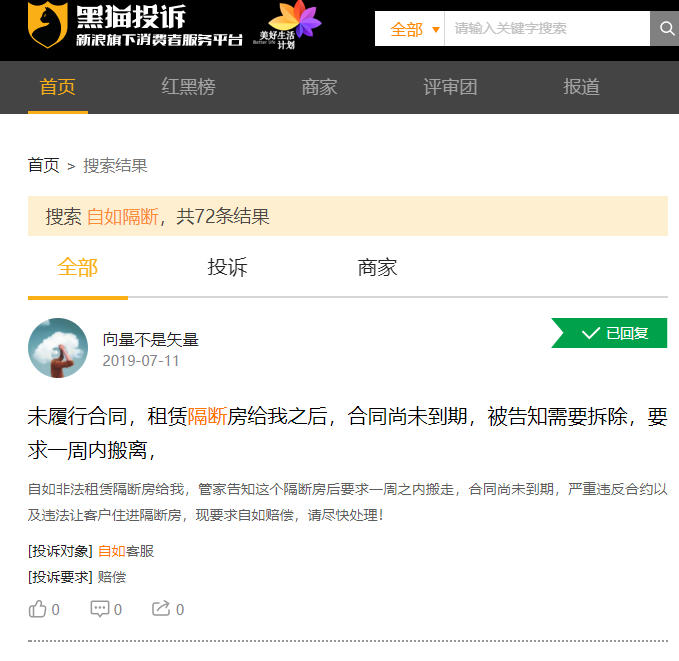Click search keyword 自如隔断 in results banner
The image size is (679, 661).
pos(123,217)
